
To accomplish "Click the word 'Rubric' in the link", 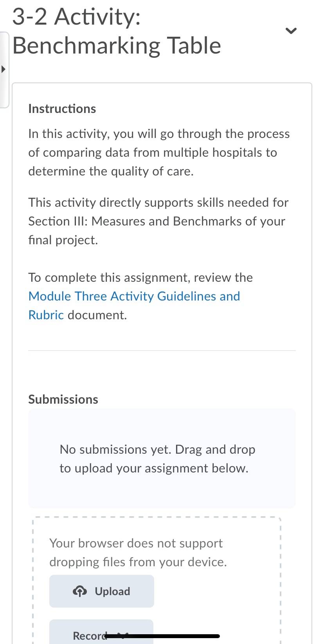I will [x=46, y=315].
